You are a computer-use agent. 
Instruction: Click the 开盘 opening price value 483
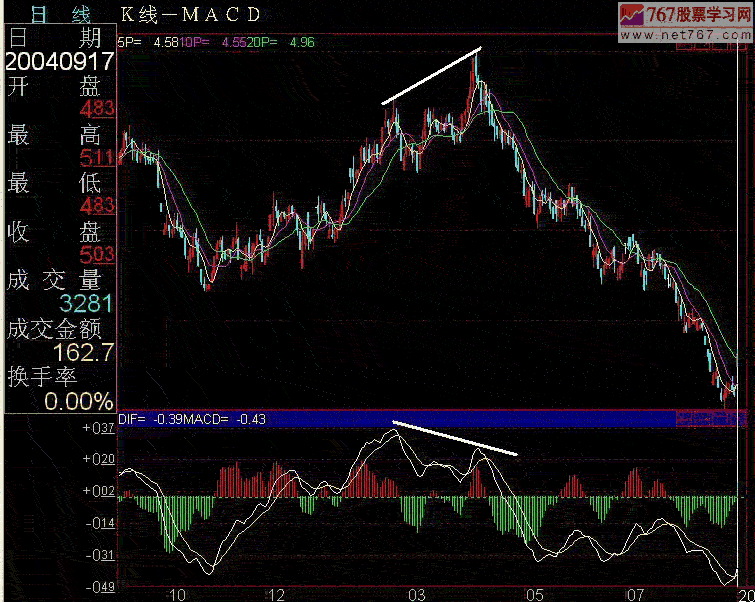point(98,108)
